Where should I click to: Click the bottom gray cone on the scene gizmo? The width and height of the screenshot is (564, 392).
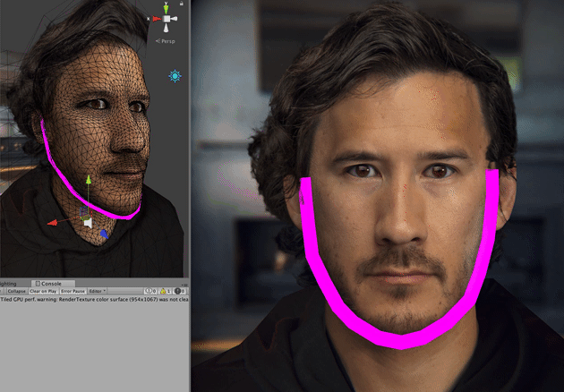click(x=166, y=28)
